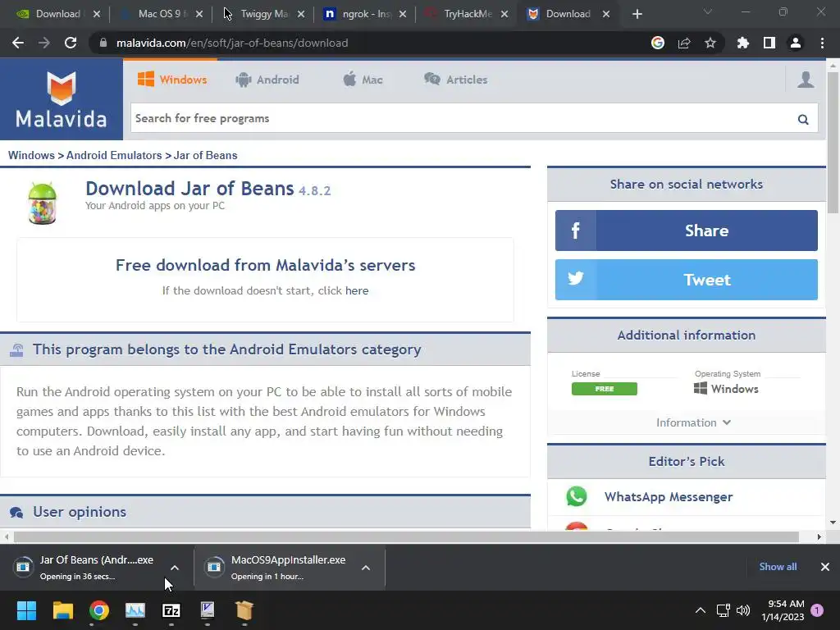Screen dimensions: 840x630
Task: Click the Malavida logo
Action: 61,99
